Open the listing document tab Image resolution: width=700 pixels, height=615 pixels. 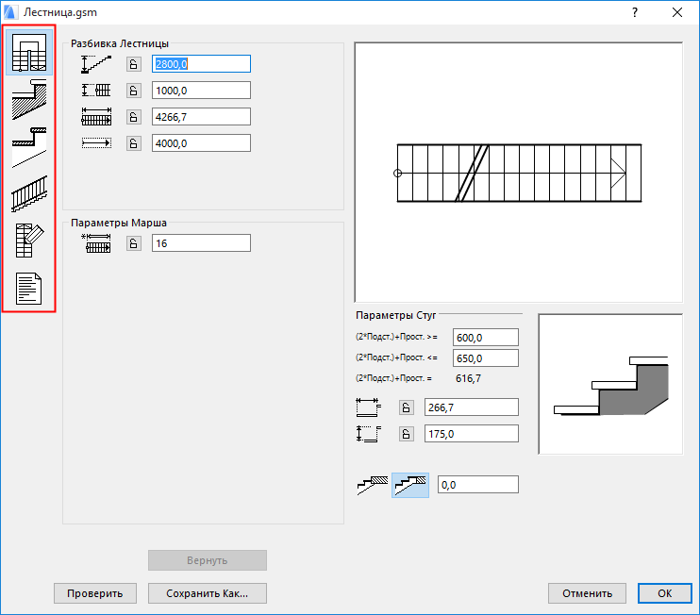tap(29, 289)
